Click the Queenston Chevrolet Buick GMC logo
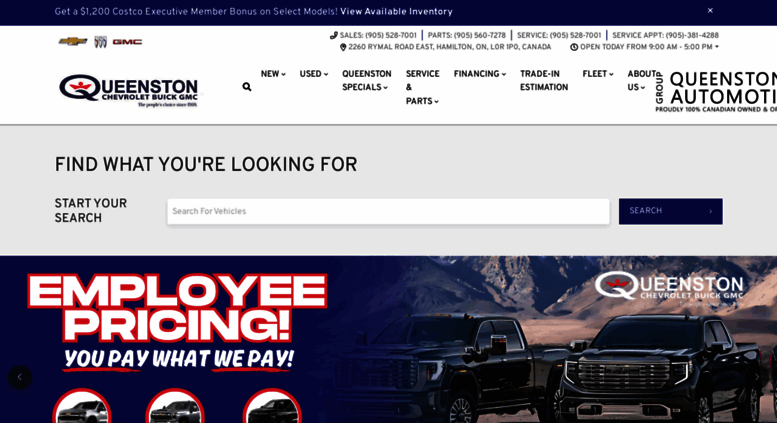The height and width of the screenshot is (423, 777). pyautogui.click(x=128, y=90)
